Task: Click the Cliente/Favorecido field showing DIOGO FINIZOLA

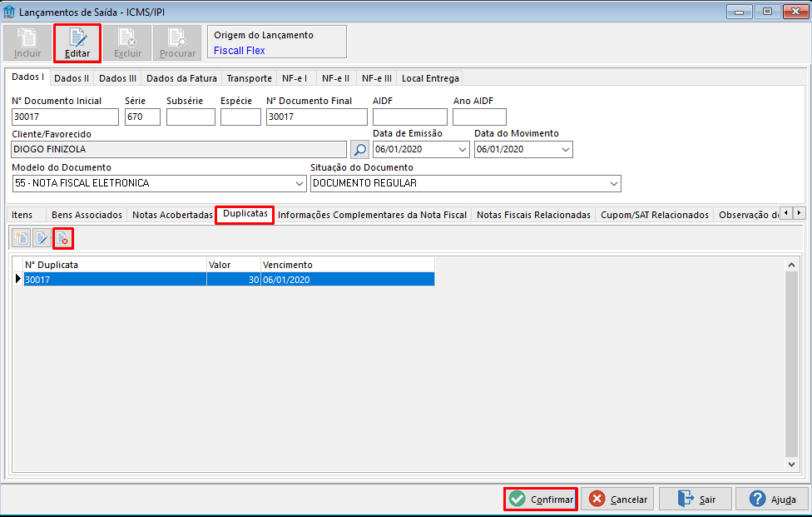Action: (179, 150)
